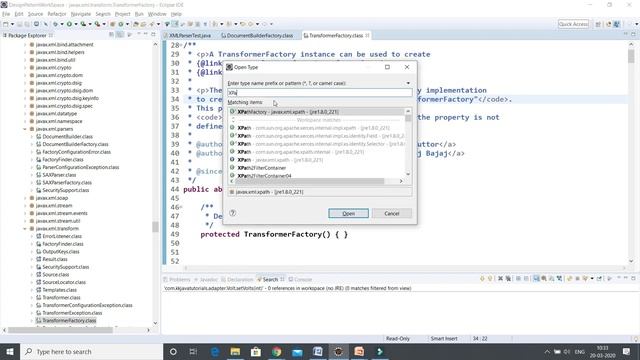
Task: Click into the Quick Access box
Action: click(573, 24)
